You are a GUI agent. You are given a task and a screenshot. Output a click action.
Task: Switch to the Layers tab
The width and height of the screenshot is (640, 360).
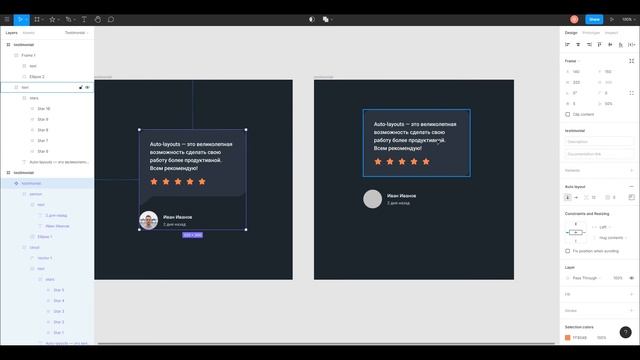[x=11, y=33]
